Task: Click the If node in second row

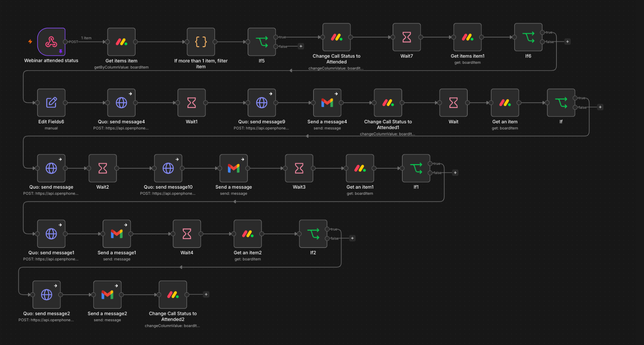Action: click(561, 103)
